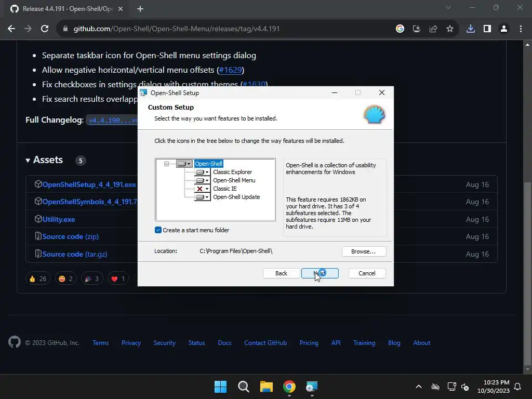
Task: Open Chrome downloads icon
Action: (471, 29)
